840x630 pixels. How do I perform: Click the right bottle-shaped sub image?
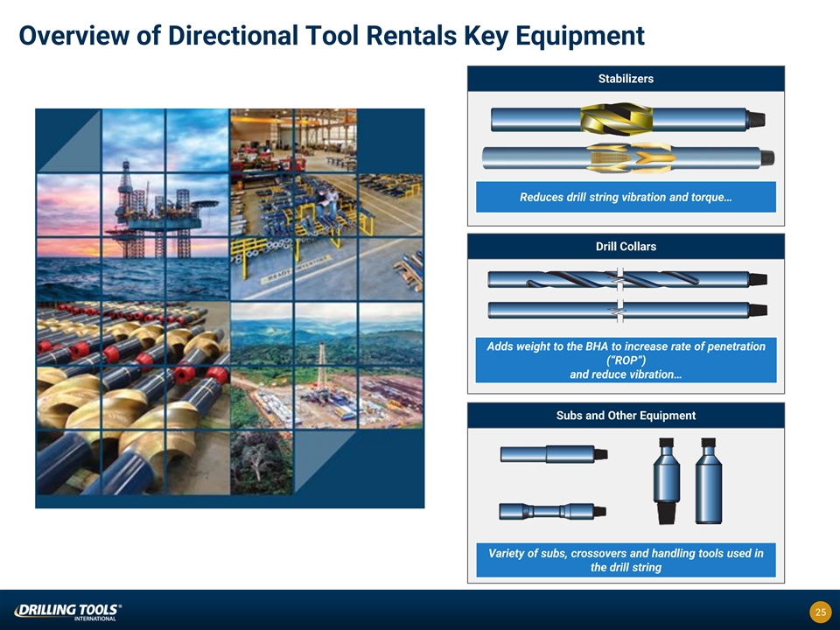coord(708,481)
